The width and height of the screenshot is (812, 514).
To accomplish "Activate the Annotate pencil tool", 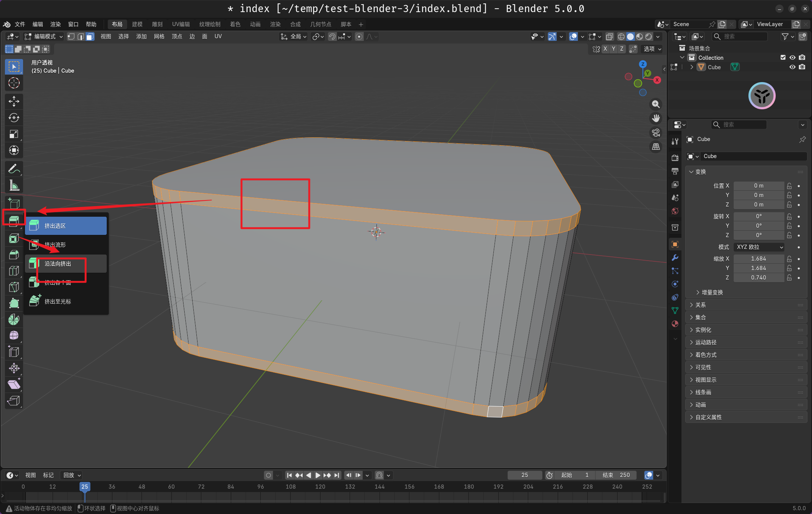I will [14, 169].
